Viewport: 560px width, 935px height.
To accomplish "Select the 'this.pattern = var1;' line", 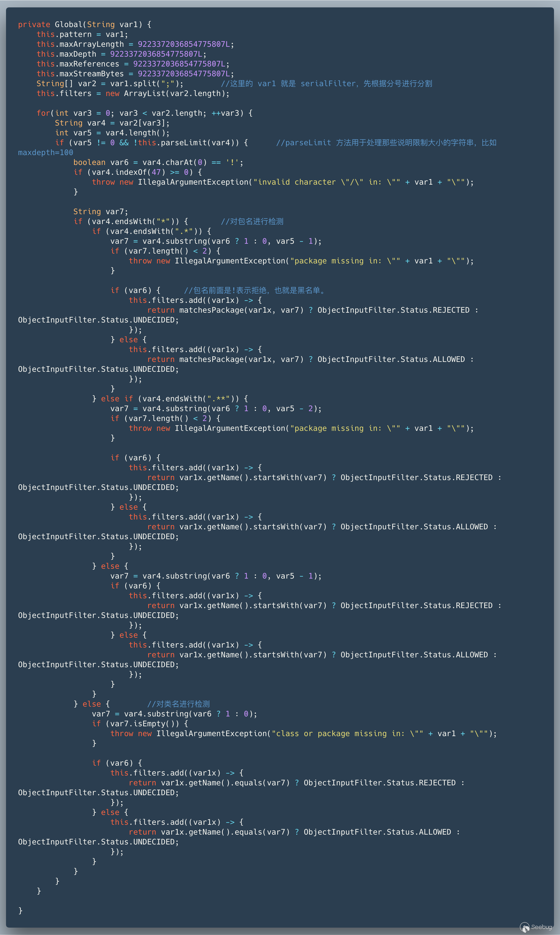I will (82, 34).
